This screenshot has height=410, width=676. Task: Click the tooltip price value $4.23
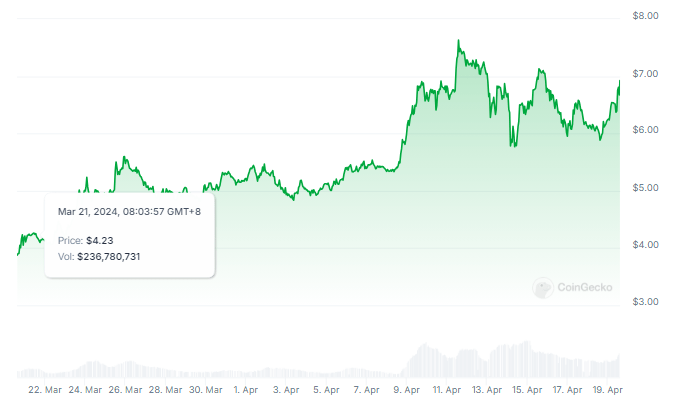click(100, 240)
